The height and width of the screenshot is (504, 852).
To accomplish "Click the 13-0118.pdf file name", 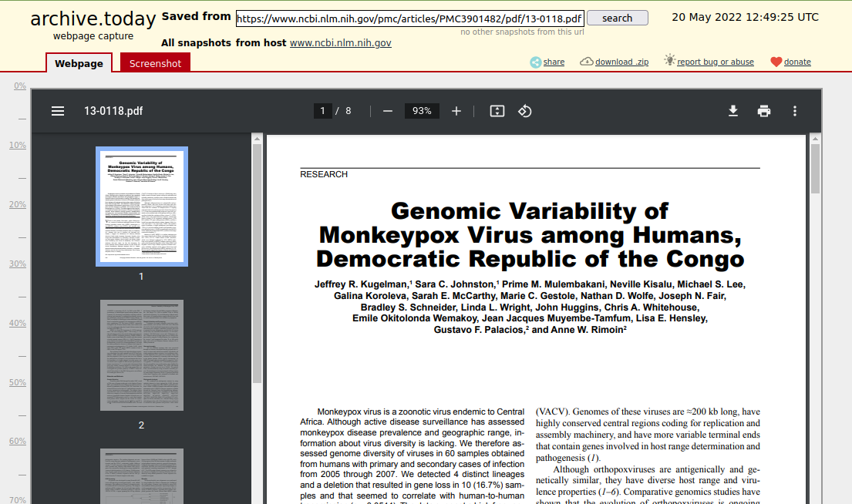I will [x=113, y=111].
